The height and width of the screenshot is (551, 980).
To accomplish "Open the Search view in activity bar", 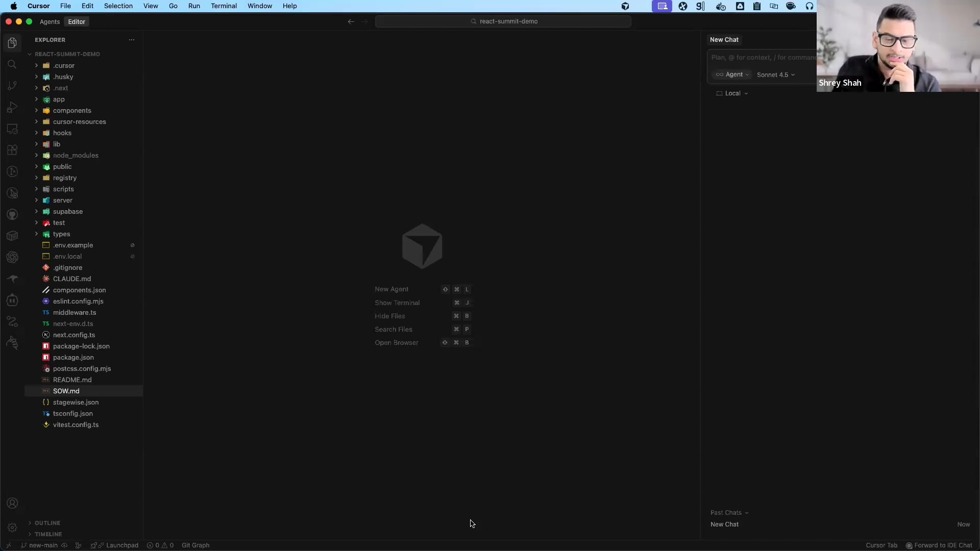I will [x=12, y=64].
